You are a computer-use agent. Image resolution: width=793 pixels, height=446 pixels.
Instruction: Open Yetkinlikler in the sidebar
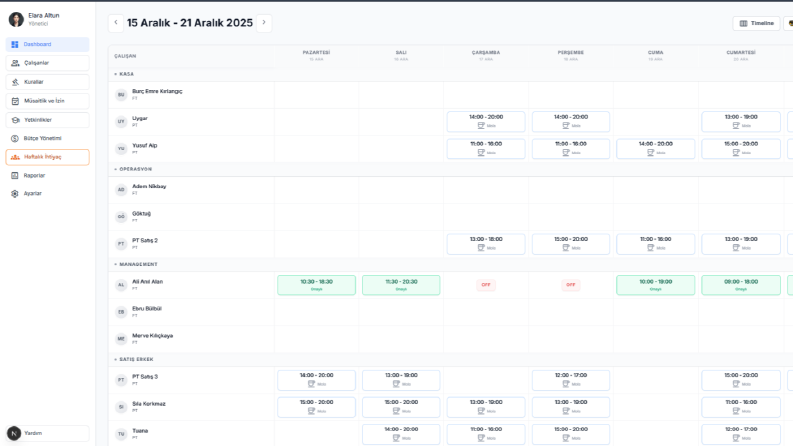coord(48,120)
